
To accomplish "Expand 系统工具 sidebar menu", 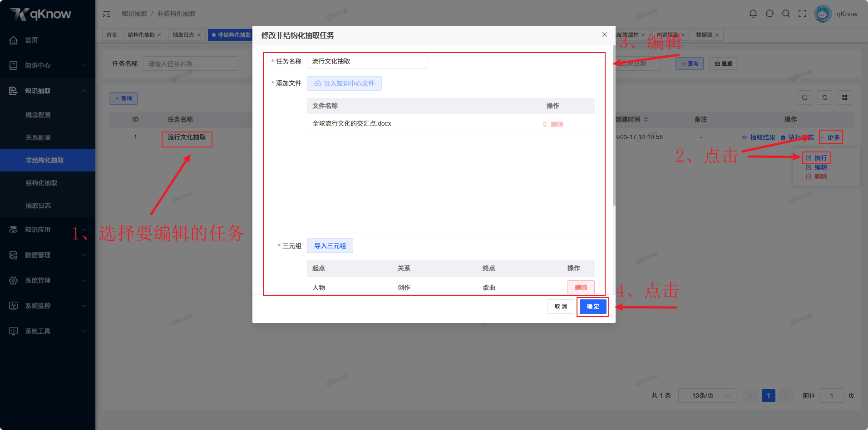I will (x=48, y=331).
